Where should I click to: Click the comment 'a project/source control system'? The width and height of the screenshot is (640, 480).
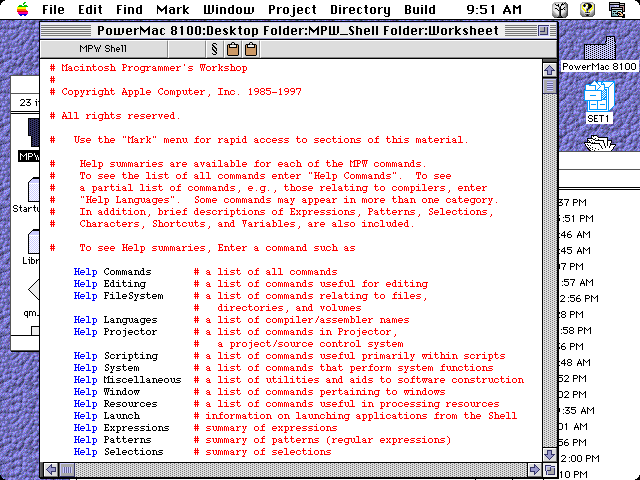(310, 344)
